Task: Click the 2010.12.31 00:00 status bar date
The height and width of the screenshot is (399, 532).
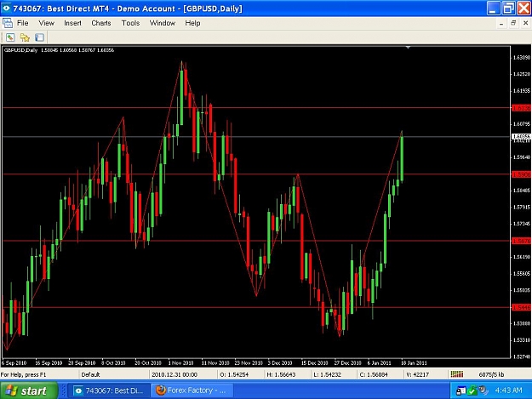Action: point(174,374)
